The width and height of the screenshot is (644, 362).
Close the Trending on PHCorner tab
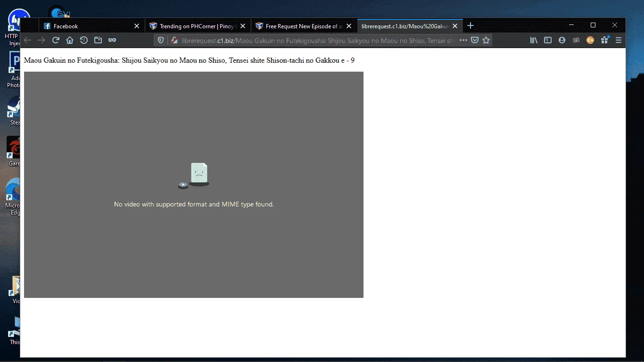coord(243,26)
